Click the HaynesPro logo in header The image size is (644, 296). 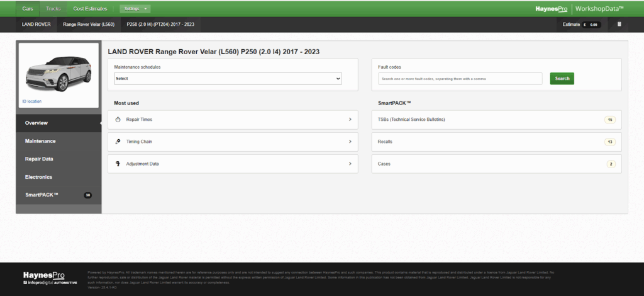click(x=551, y=8)
